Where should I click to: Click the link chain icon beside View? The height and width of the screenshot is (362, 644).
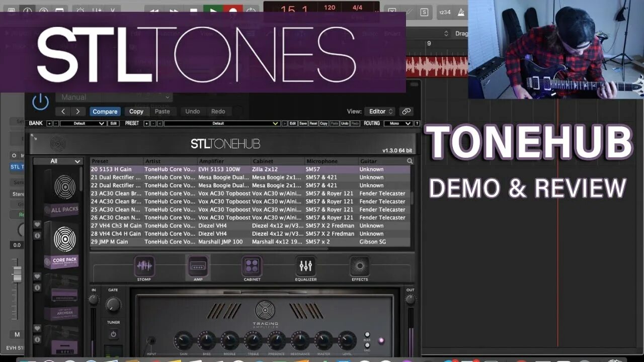click(x=407, y=112)
